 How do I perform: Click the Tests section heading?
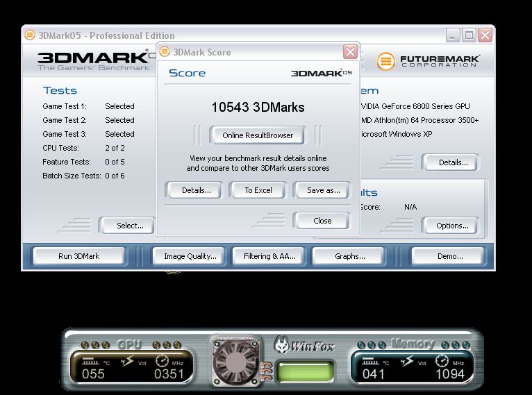click(x=60, y=90)
